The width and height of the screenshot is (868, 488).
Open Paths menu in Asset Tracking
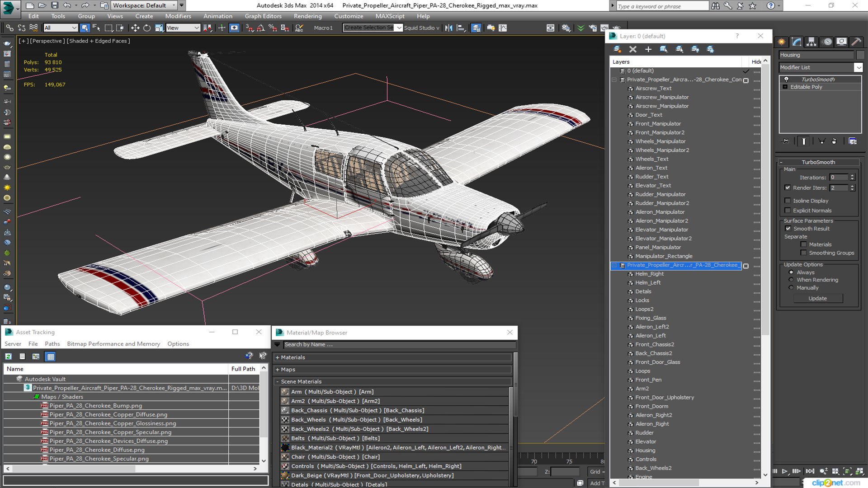[52, 344]
